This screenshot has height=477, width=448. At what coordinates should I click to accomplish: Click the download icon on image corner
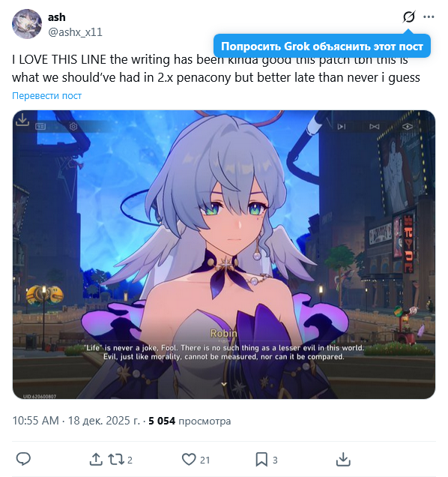22,119
